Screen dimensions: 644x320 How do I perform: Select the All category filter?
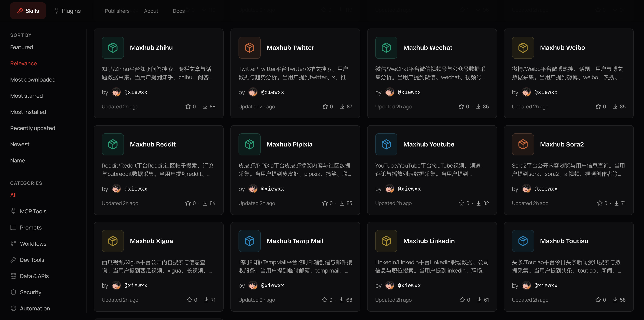(13, 195)
